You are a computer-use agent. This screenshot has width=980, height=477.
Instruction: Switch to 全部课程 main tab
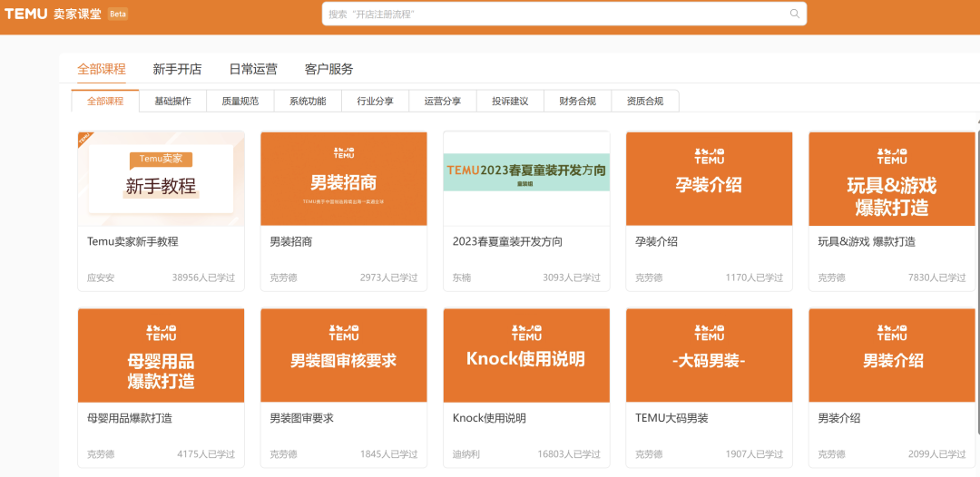pyautogui.click(x=102, y=69)
